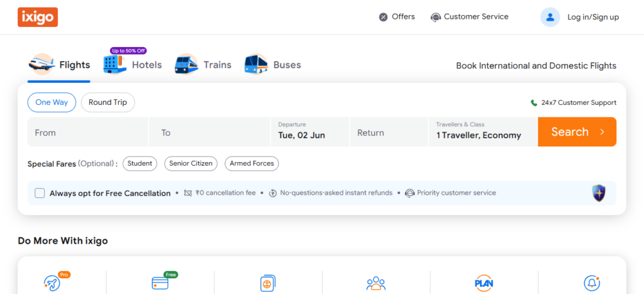Click the Hotels building icon

pyautogui.click(x=114, y=64)
